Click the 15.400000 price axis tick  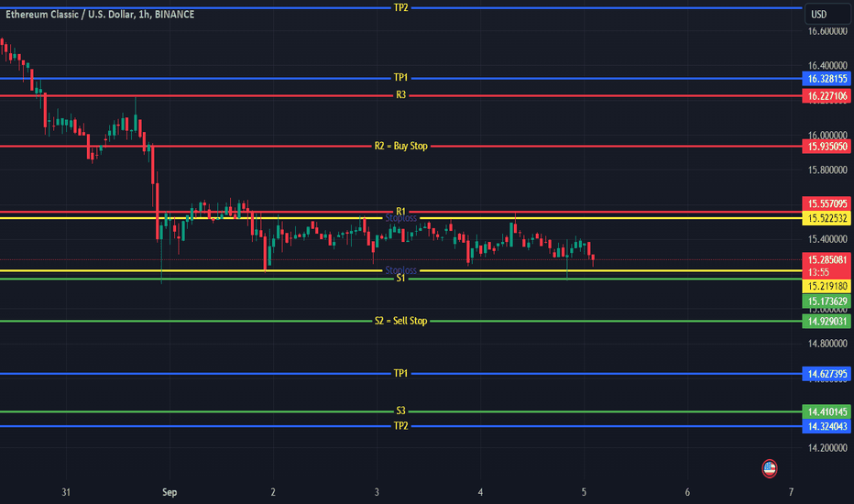[827, 239]
